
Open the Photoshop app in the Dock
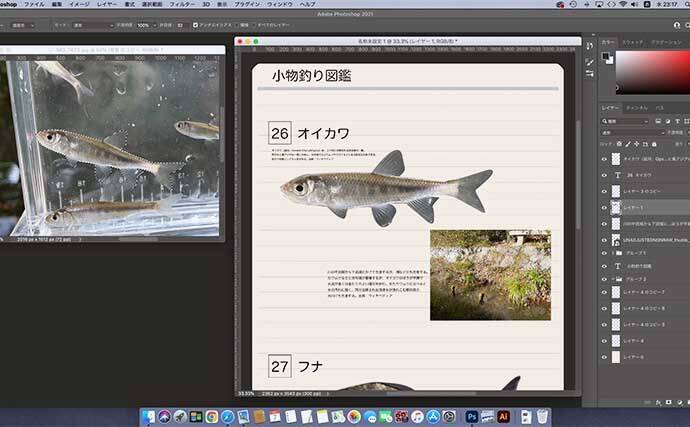pyautogui.click(x=471, y=416)
